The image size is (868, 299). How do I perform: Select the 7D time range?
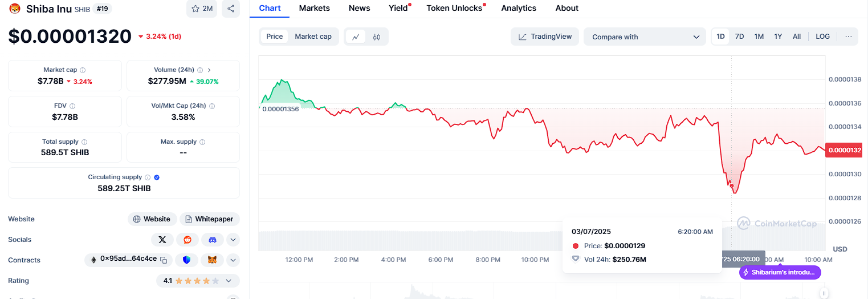(x=739, y=37)
